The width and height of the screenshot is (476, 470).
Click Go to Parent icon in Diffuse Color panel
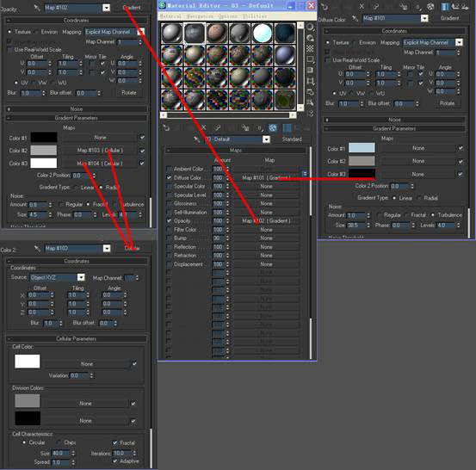(x=455, y=7)
